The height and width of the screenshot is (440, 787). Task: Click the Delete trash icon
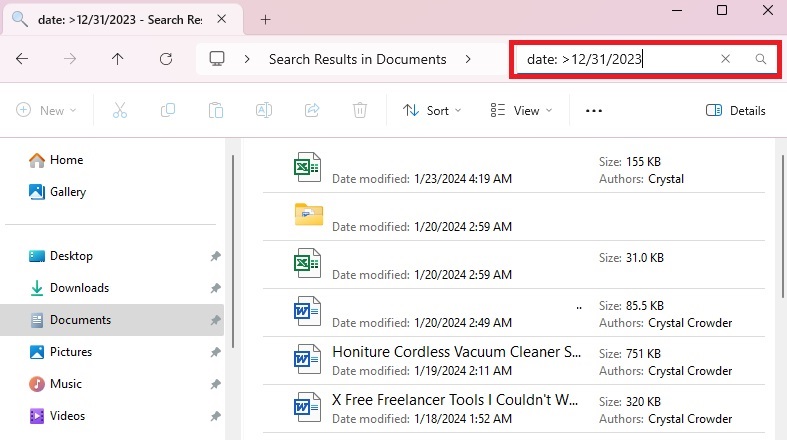click(x=360, y=110)
